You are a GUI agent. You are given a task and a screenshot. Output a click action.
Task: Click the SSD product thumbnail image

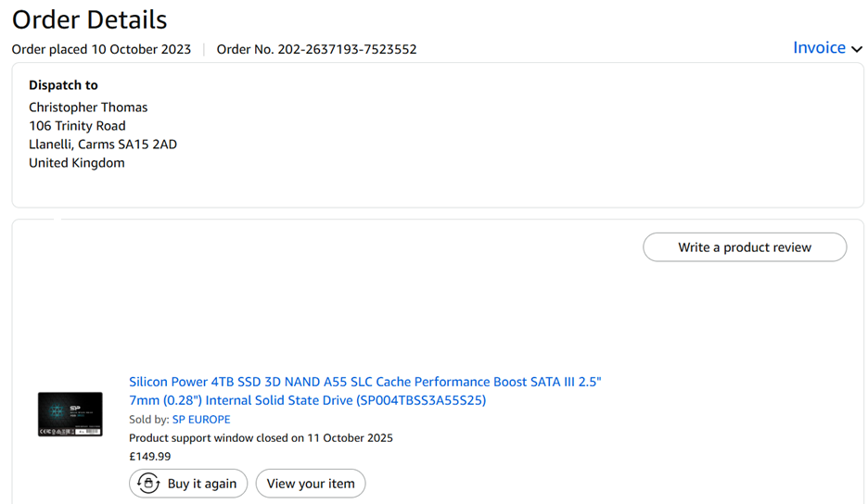[70, 414]
